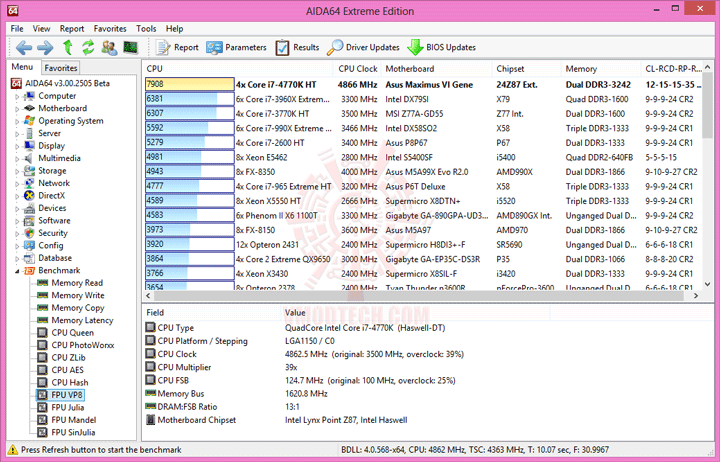Expand the Server tree node
Image resolution: width=720 pixels, height=462 pixels.
tap(17, 134)
